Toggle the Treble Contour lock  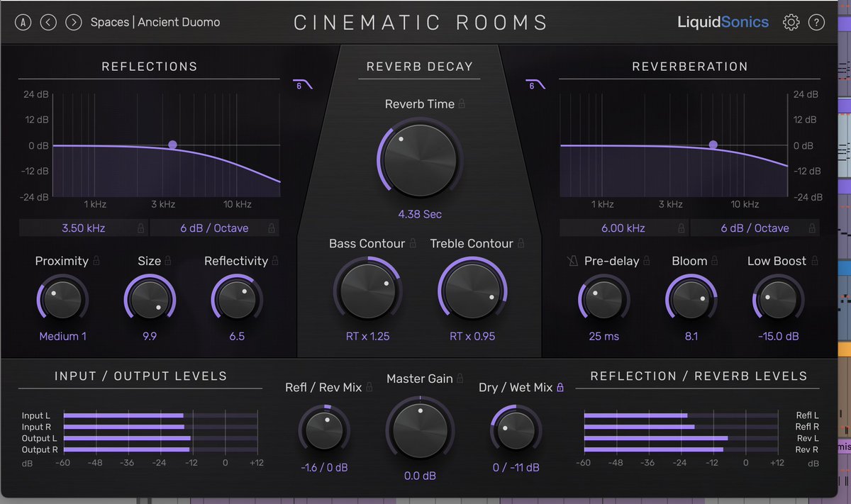click(521, 243)
